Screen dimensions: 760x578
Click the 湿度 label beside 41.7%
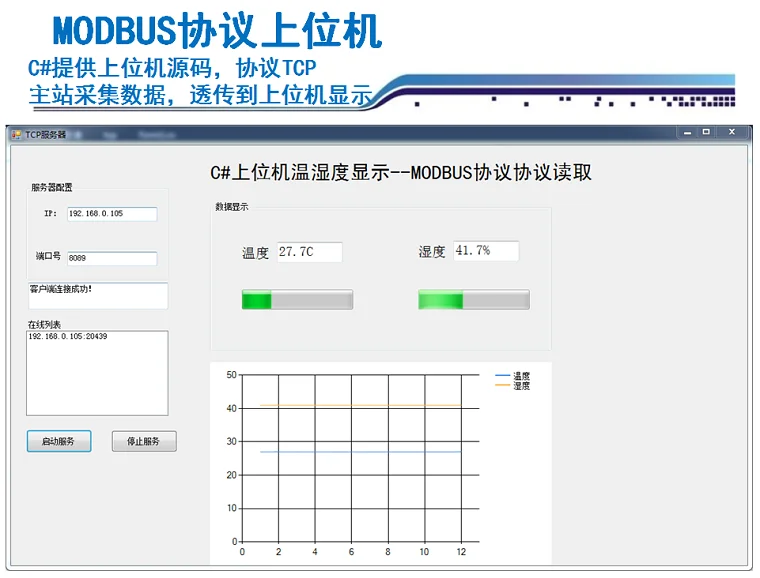point(432,252)
